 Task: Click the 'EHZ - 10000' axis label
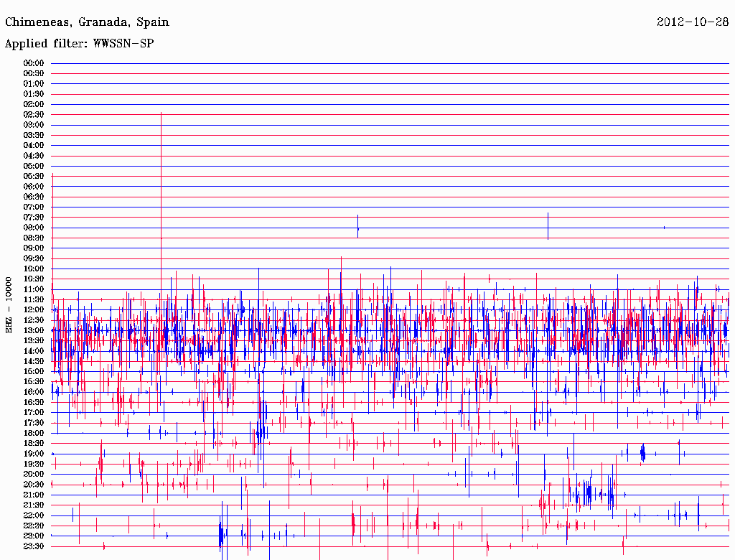pos(9,305)
